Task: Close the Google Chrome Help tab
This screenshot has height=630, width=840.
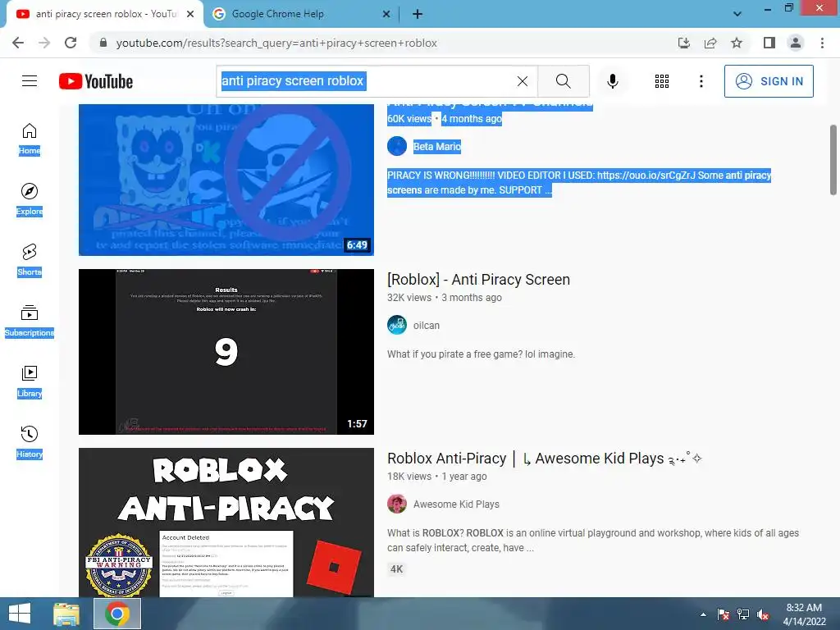Action: tap(386, 14)
